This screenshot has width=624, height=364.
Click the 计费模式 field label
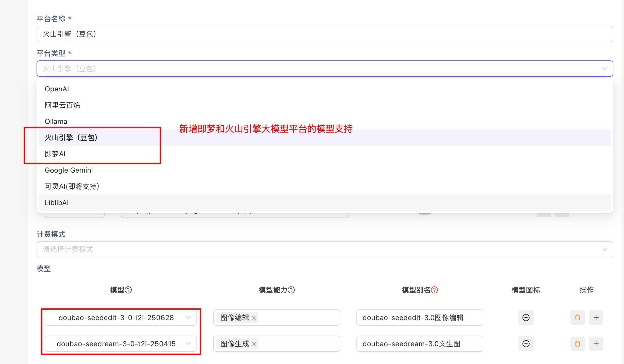tap(51, 234)
